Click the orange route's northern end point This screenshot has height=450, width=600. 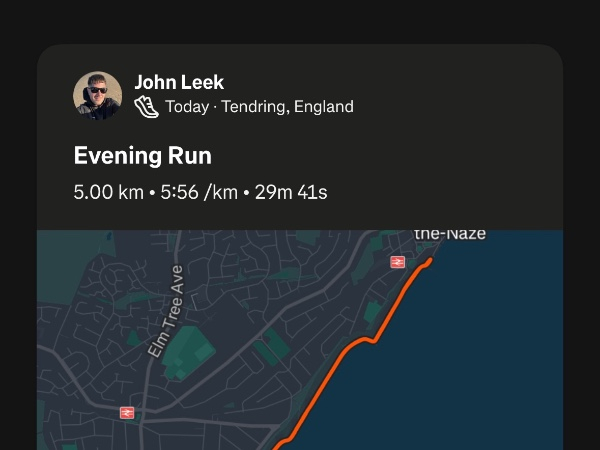(x=430, y=261)
